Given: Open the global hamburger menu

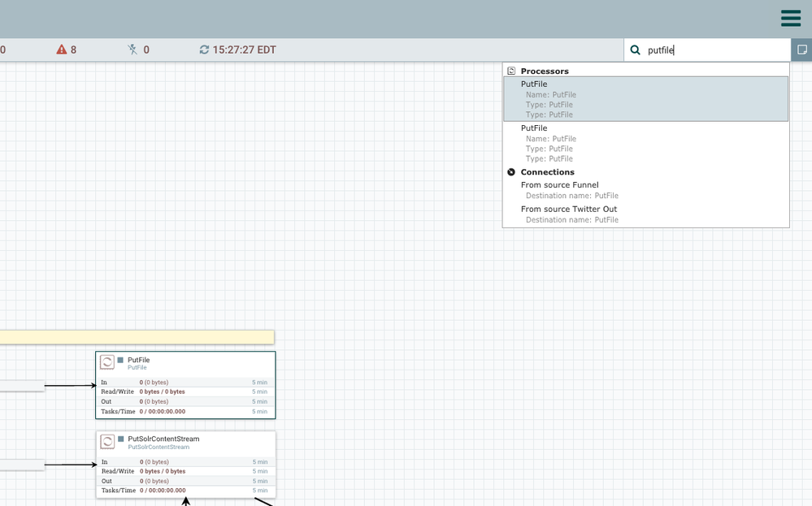Looking at the screenshot, I should click(x=790, y=19).
